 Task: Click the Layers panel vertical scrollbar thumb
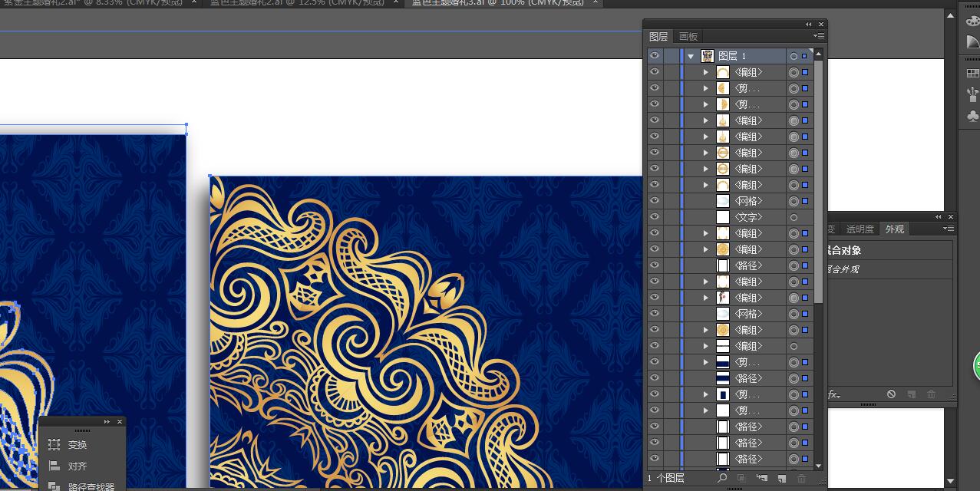coord(818,181)
